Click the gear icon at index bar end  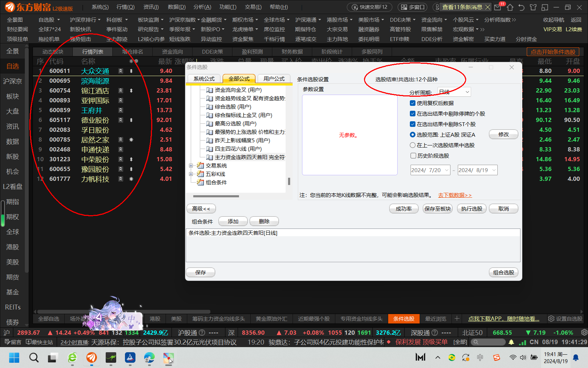[584, 332]
